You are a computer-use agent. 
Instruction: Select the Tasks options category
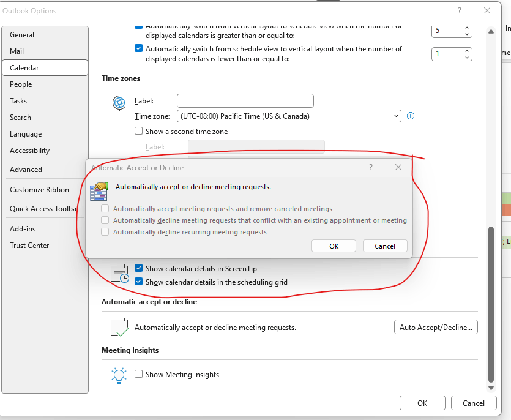(x=45, y=101)
